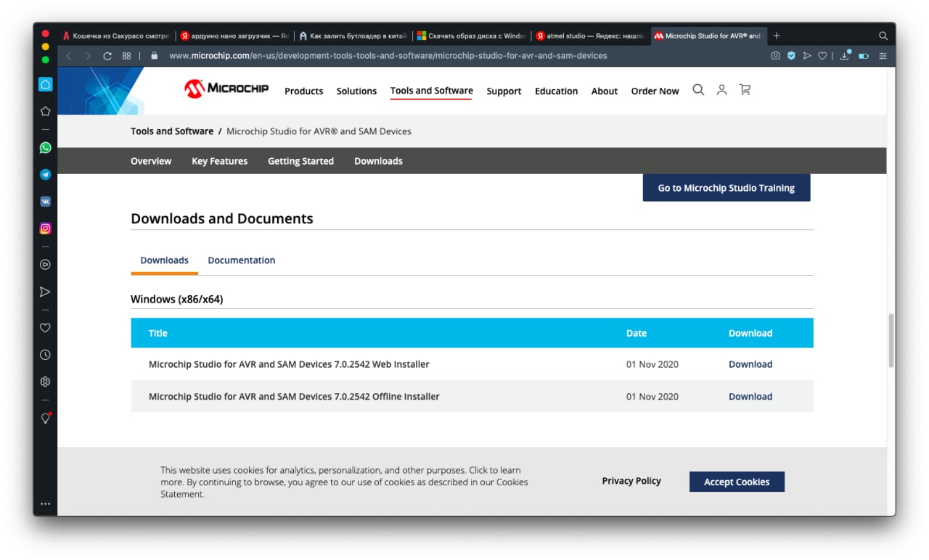Select the Downloads tab under Downloads and Documents
This screenshot has height=560, width=929.
[x=164, y=260]
